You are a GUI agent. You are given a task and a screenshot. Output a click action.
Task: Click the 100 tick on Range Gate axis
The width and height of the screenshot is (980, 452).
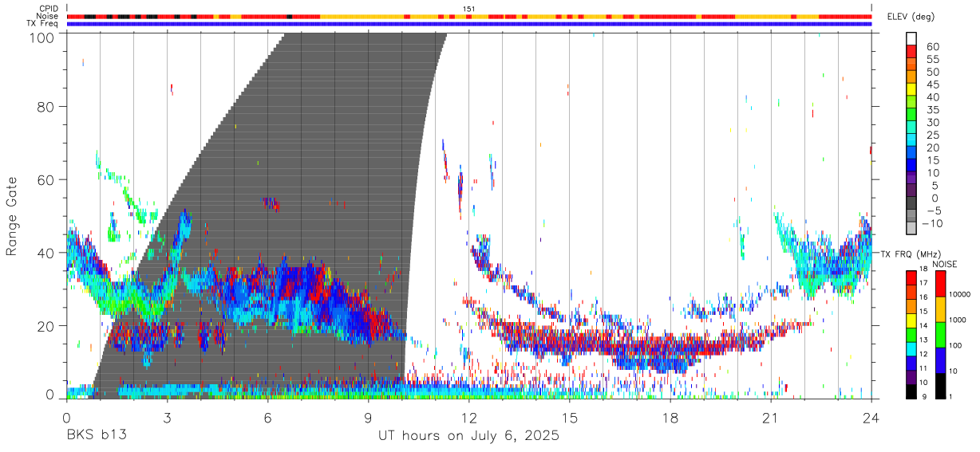click(x=43, y=37)
